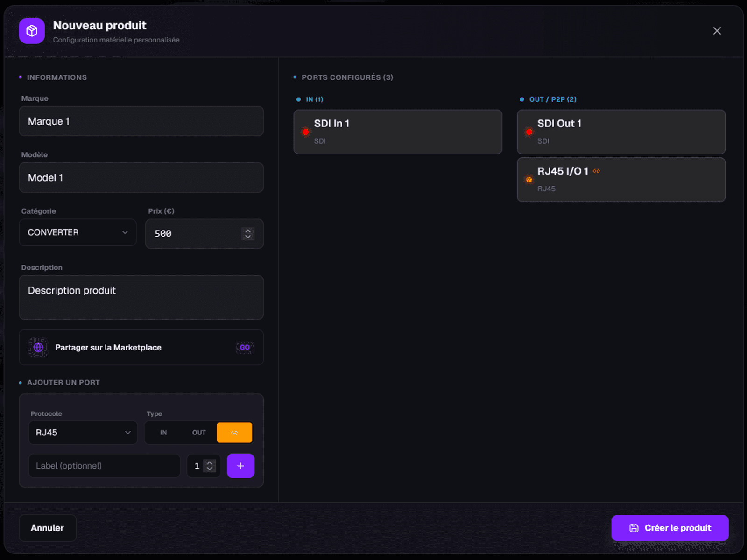Click the orange dot on RJ45 I/O 1

point(529,180)
